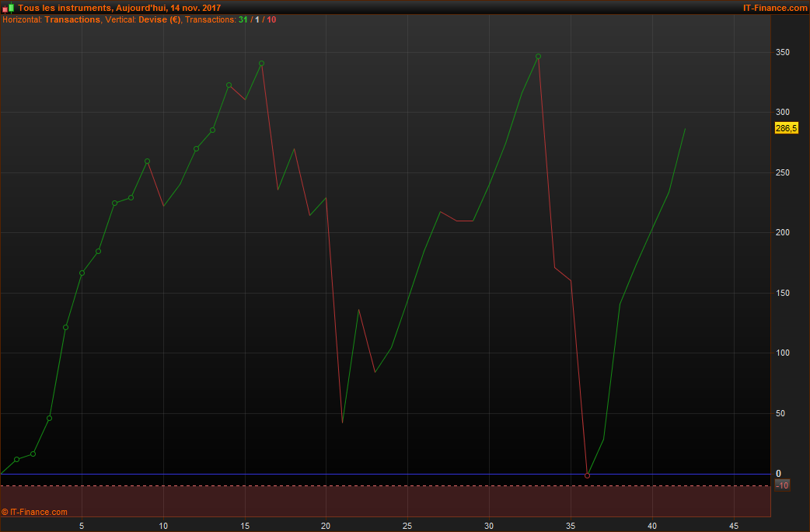Click the 250 label on vertical axis

coord(782,172)
